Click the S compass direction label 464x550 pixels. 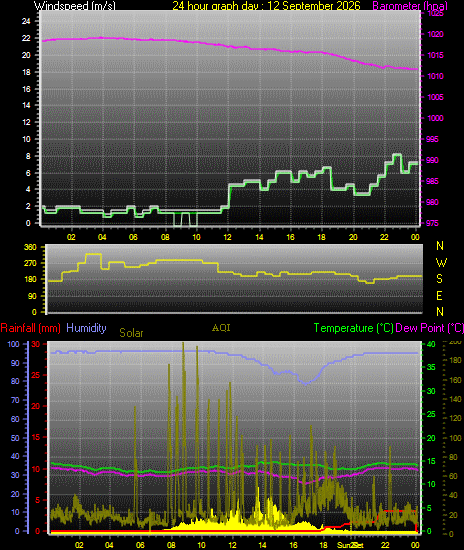point(439,279)
